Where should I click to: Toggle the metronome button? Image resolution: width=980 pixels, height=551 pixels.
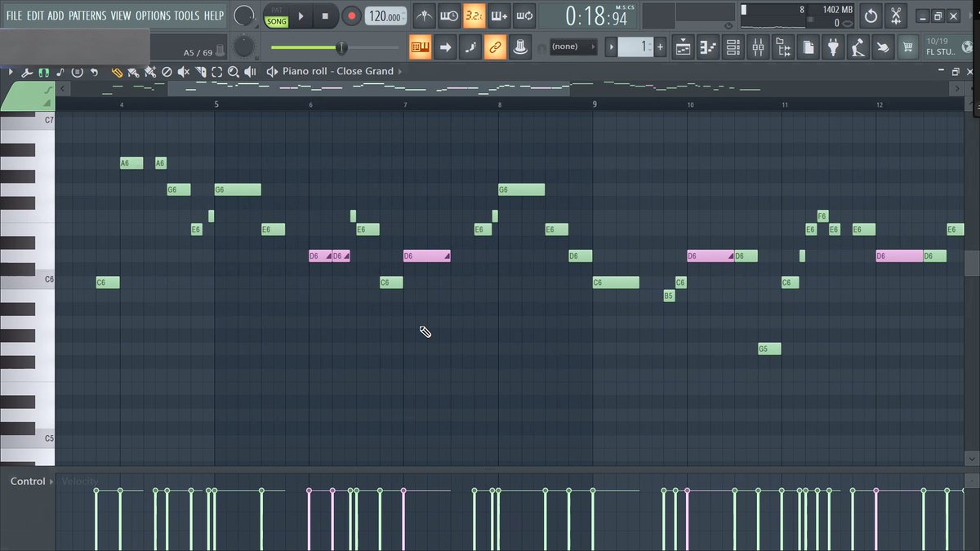[424, 16]
